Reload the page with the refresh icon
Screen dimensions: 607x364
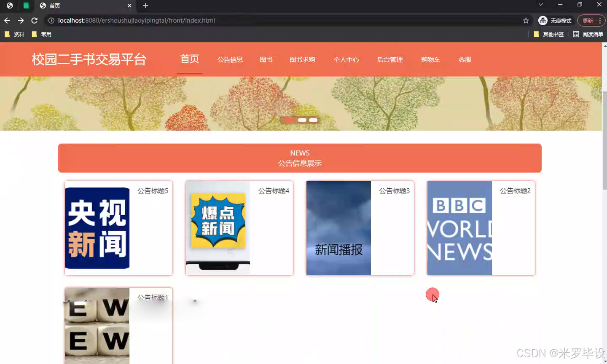point(35,20)
